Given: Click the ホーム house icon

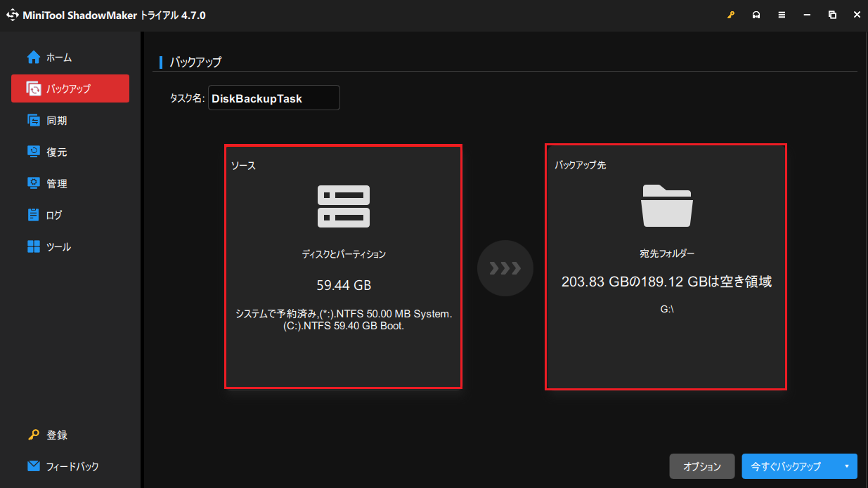Looking at the screenshot, I should [x=34, y=57].
